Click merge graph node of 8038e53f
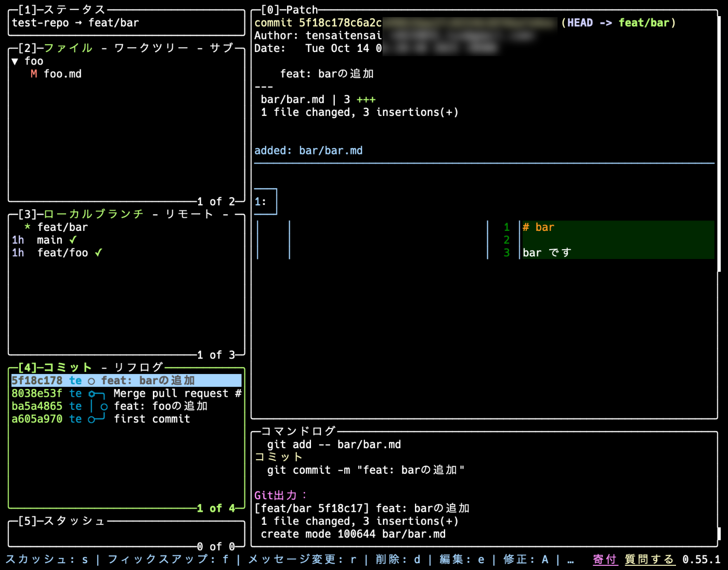The height and width of the screenshot is (570, 728). (x=92, y=394)
